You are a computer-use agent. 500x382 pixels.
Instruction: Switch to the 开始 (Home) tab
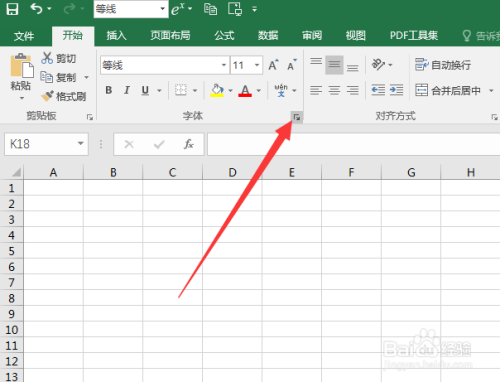point(73,35)
